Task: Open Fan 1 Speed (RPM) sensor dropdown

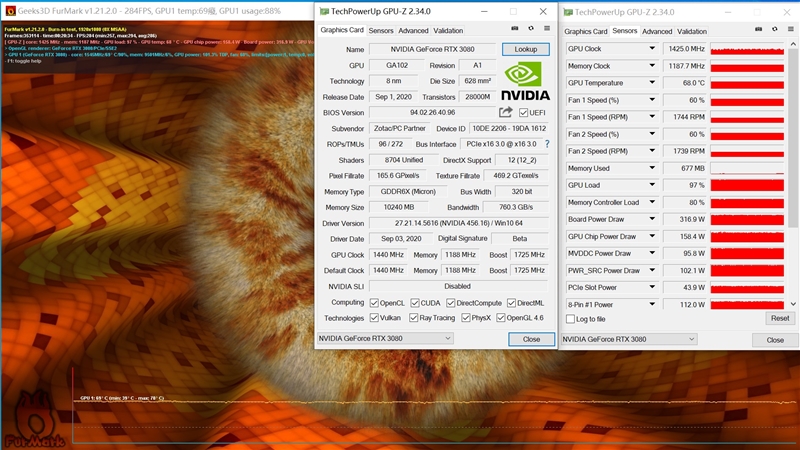Action: click(652, 116)
